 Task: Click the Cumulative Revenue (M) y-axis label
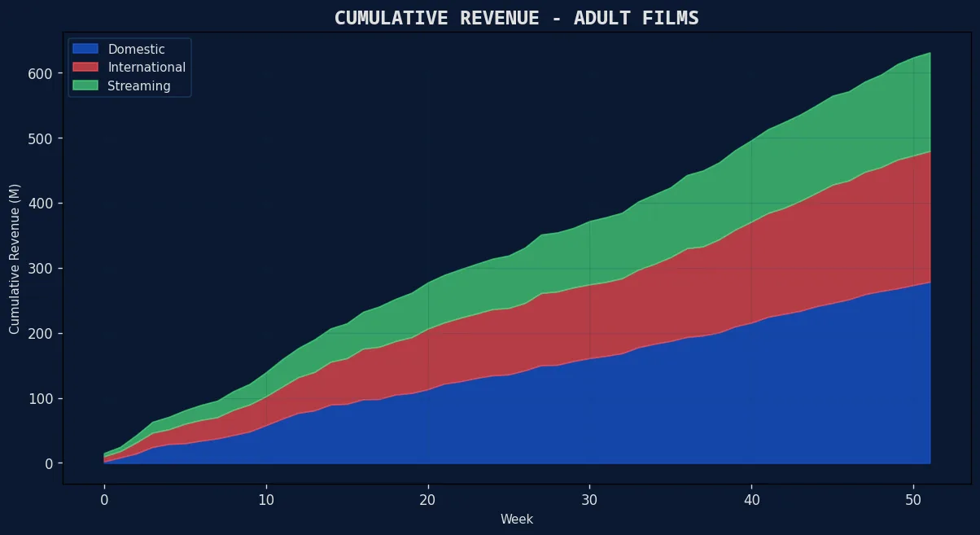click(14, 259)
